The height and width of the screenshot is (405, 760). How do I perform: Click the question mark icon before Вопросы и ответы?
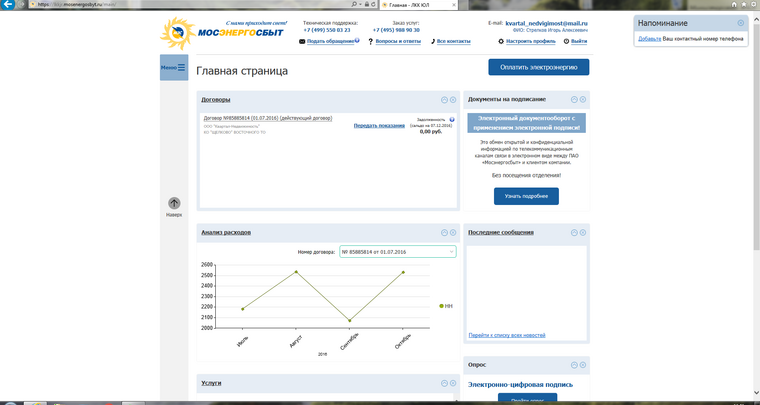pyautogui.click(x=371, y=42)
